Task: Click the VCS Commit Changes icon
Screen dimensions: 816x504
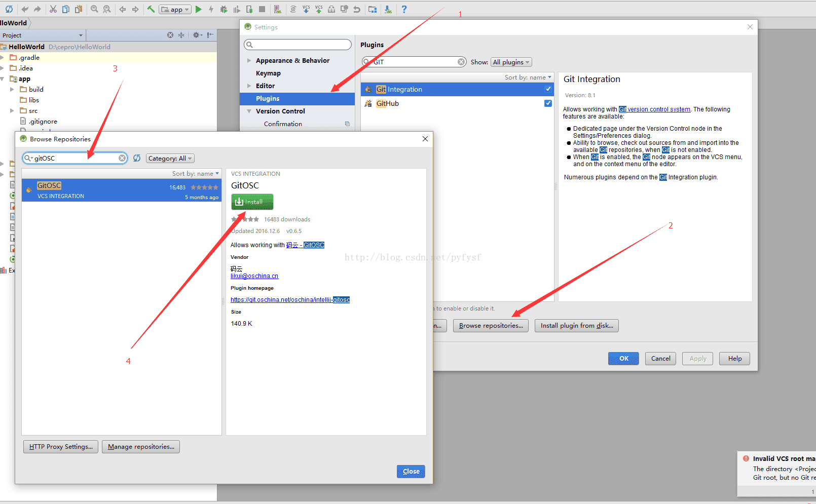Action: (x=319, y=9)
